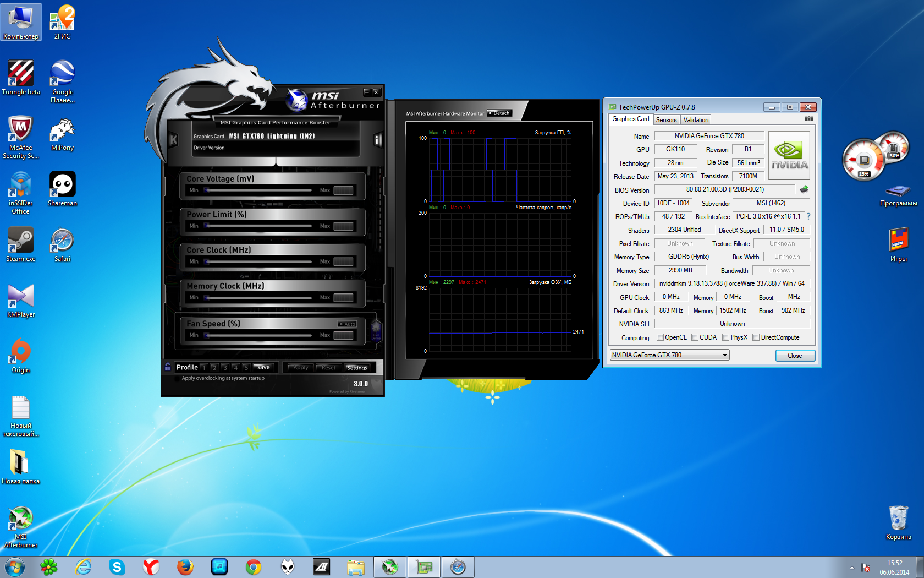The width and height of the screenshot is (924, 578).
Task: Open Afterburner info panel via the i icon
Action: coord(377,140)
